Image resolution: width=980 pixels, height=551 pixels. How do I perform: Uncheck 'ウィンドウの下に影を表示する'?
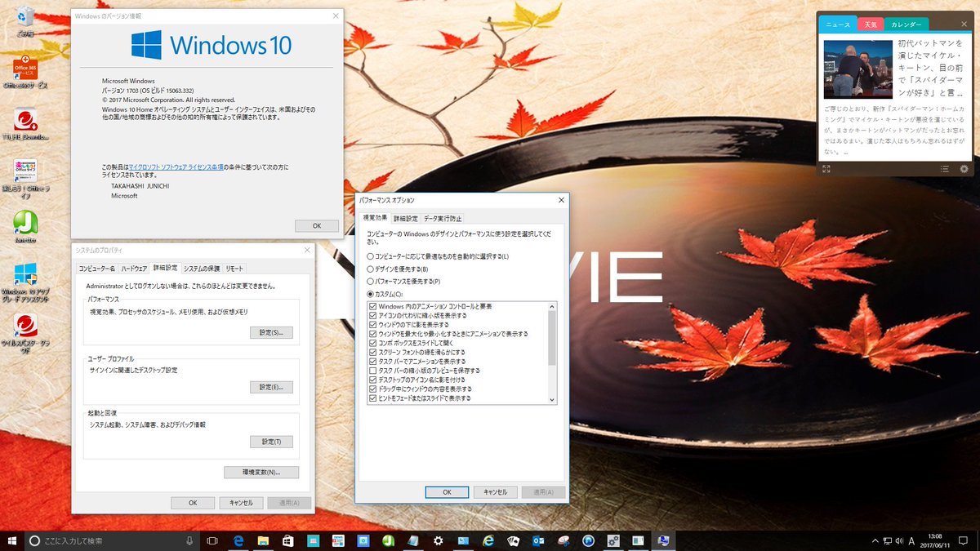(373, 325)
